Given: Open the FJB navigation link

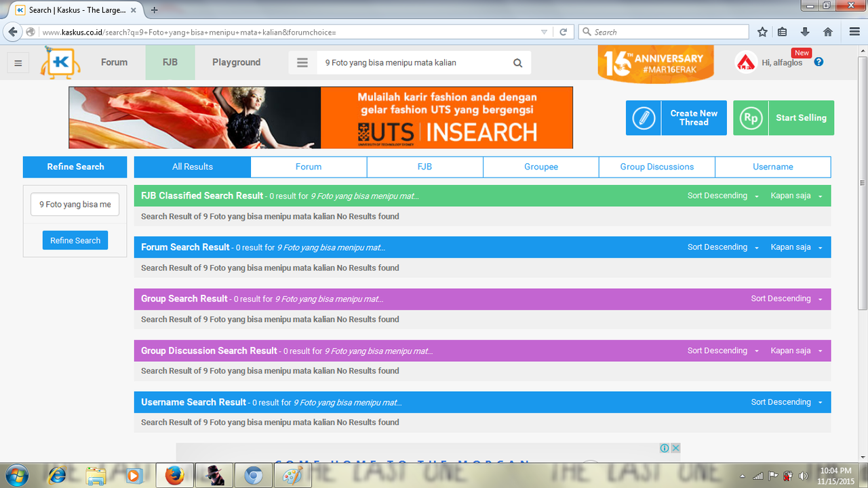Looking at the screenshot, I should click(170, 62).
